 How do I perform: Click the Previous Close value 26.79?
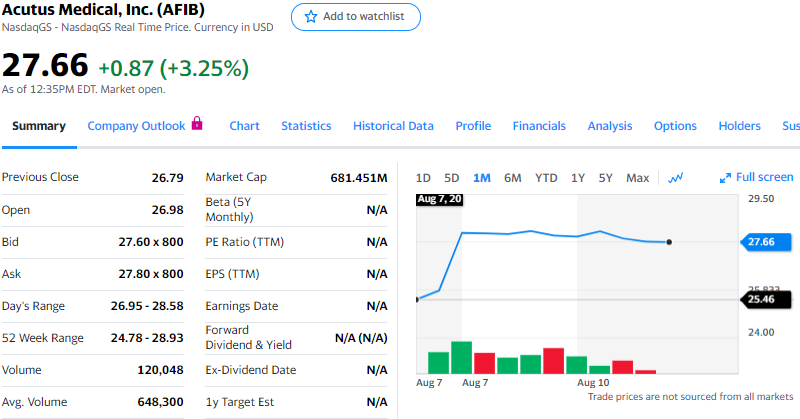click(x=167, y=178)
